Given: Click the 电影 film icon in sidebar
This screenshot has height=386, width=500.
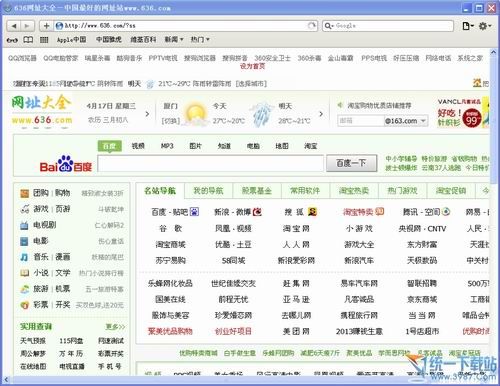Looking at the screenshot, I should (24, 241).
